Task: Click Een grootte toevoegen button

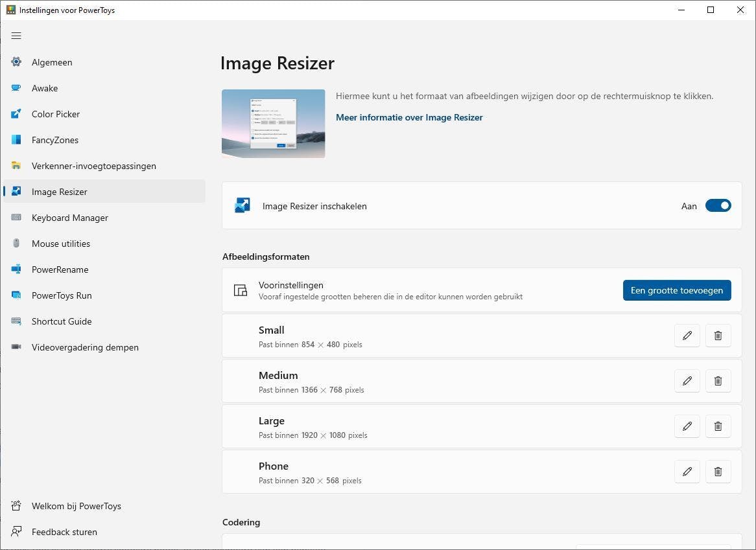Action: point(676,290)
